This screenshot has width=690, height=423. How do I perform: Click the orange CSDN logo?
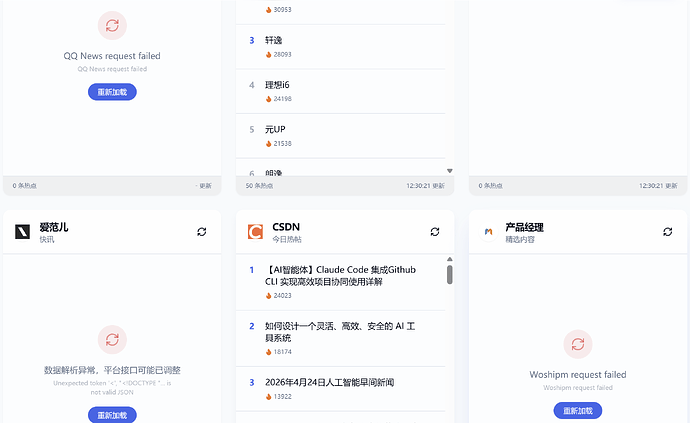point(256,232)
